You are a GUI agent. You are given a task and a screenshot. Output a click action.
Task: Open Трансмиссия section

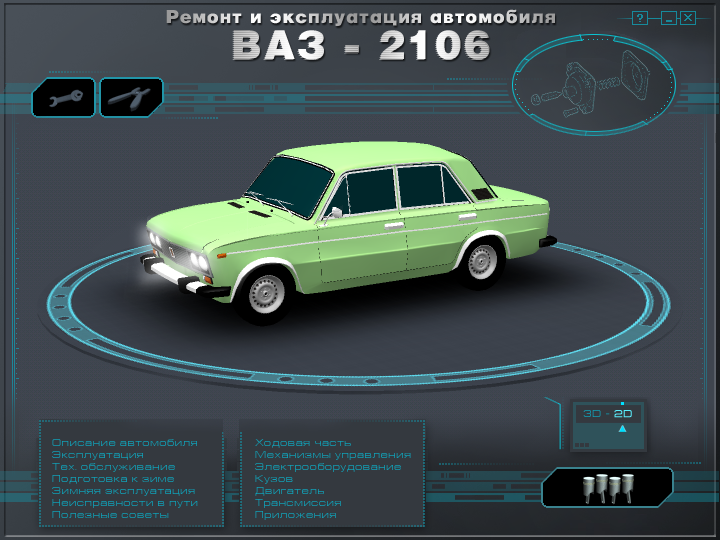pos(298,502)
